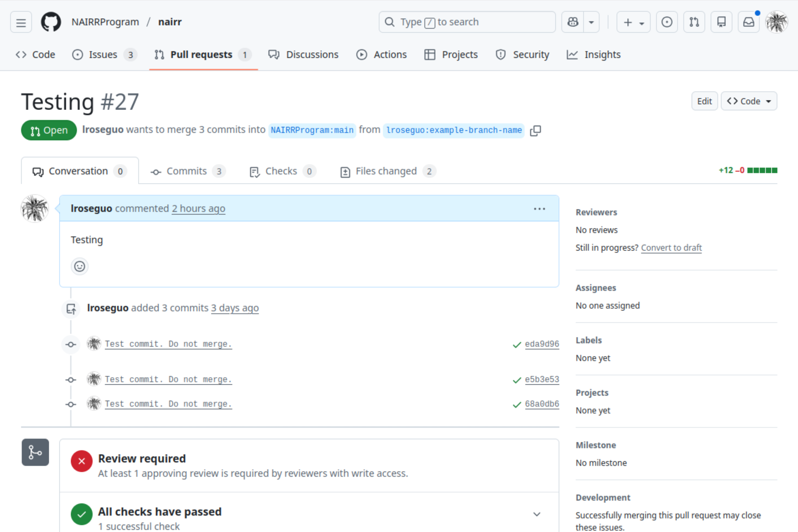Image resolution: width=798 pixels, height=532 pixels.
Task: Open test commit message for 68a0db6
Action: tap(168, 404)
